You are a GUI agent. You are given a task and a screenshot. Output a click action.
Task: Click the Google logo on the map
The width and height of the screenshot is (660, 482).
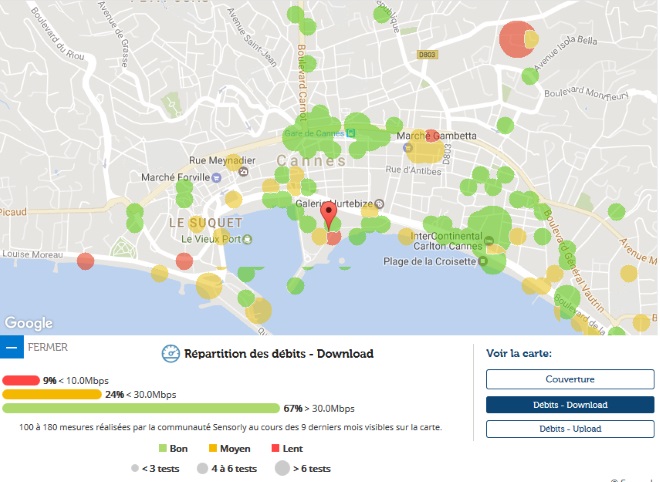click(x=29, y=323)
